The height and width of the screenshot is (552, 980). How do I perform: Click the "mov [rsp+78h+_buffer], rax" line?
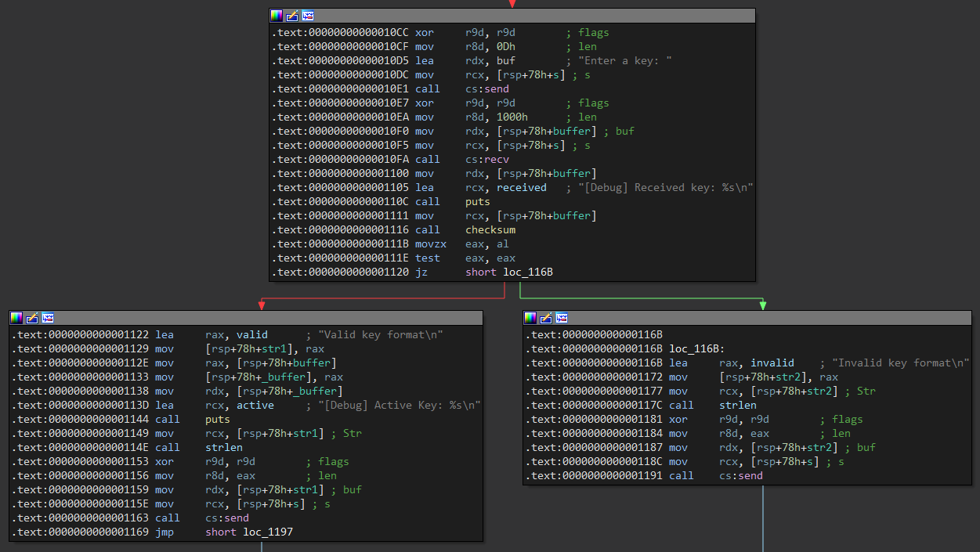(x=177, y=377)
